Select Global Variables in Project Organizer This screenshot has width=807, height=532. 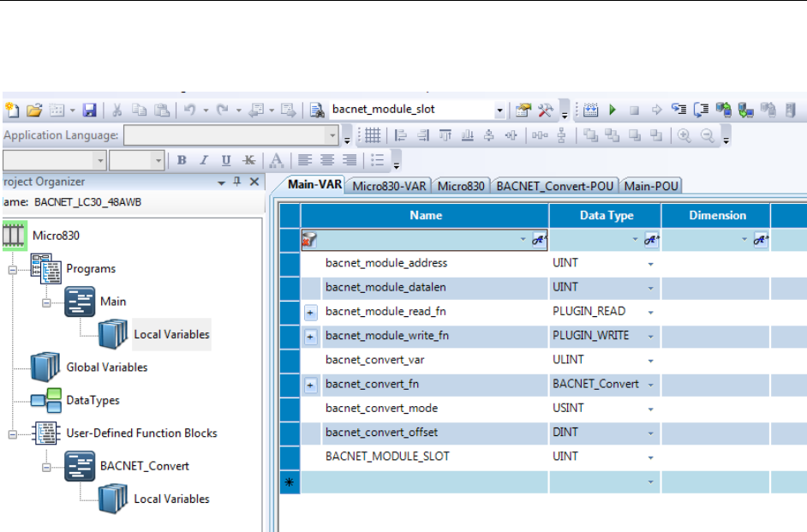click(106, 368)
